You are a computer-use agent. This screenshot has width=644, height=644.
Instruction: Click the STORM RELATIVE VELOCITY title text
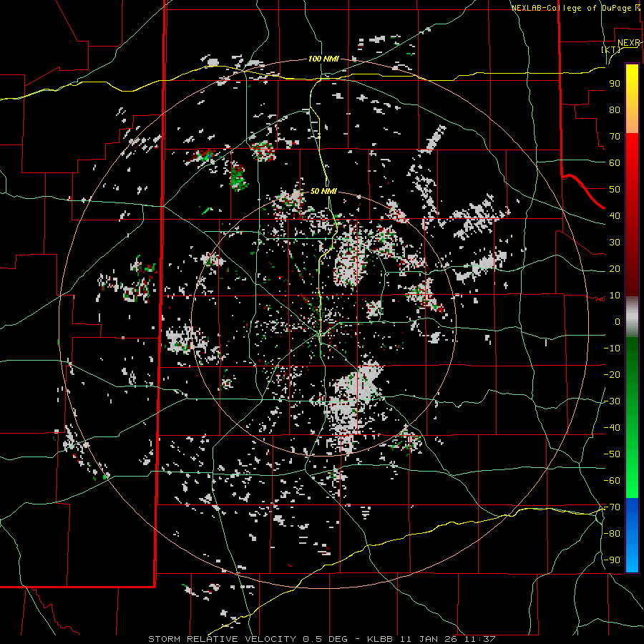[222, 639]
